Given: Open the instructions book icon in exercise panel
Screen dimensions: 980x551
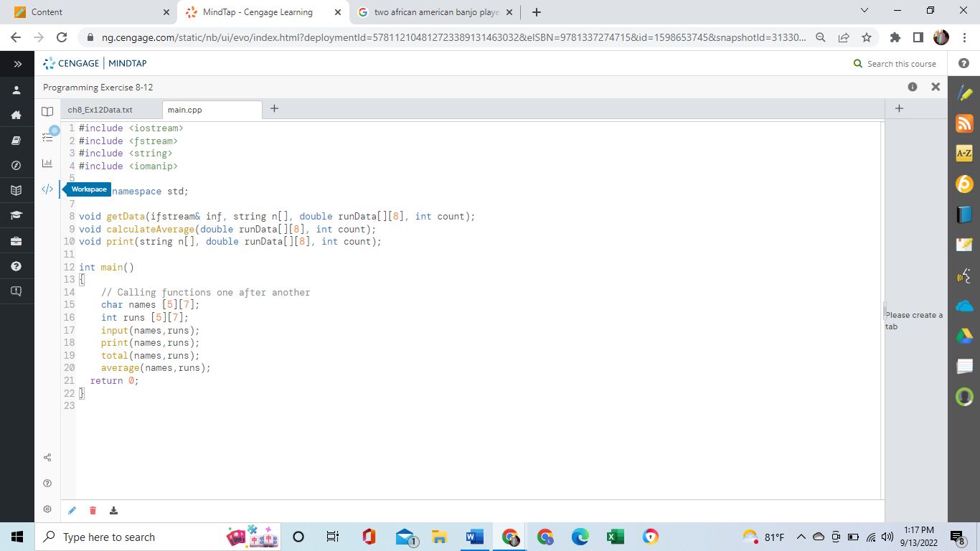Looking at the screenshot, I should click(x=47, y=111).
